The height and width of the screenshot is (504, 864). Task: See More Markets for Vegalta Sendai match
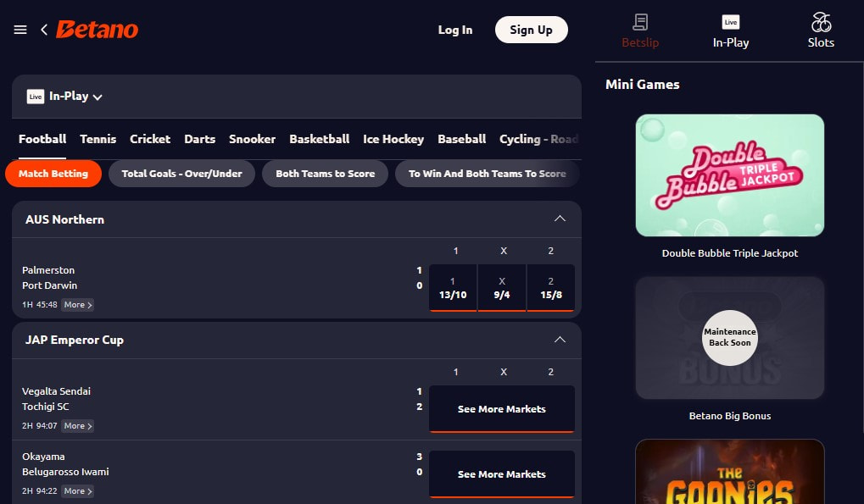502,409
